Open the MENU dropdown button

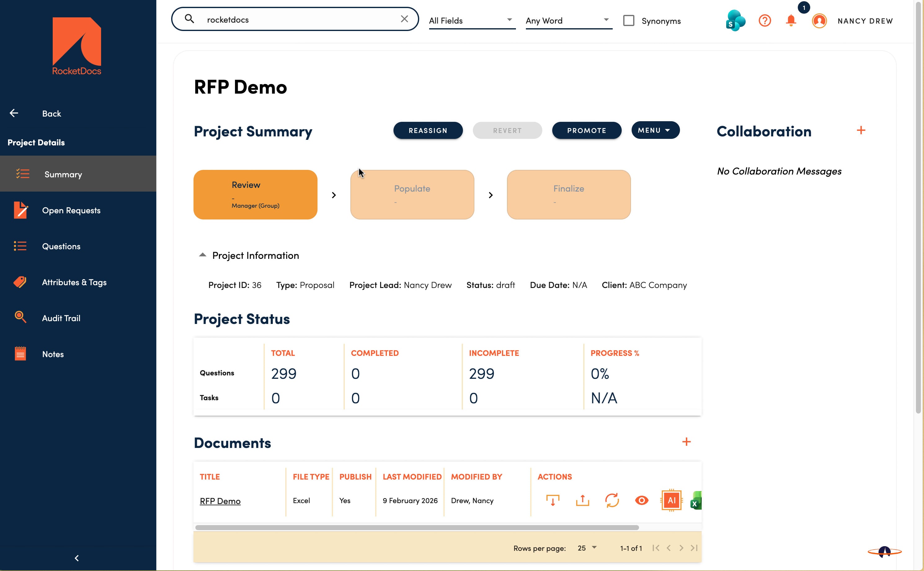point(655,130)
